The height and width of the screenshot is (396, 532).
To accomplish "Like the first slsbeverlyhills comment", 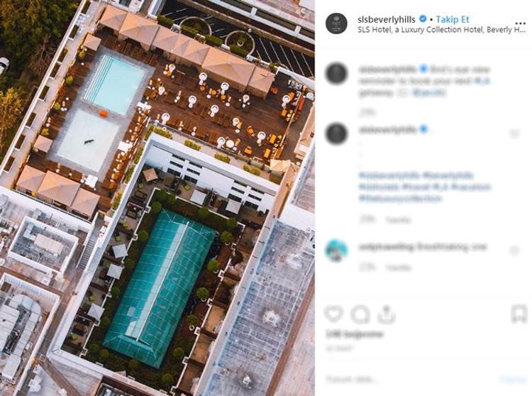I will pyautogui.click(x=514, y=133).
